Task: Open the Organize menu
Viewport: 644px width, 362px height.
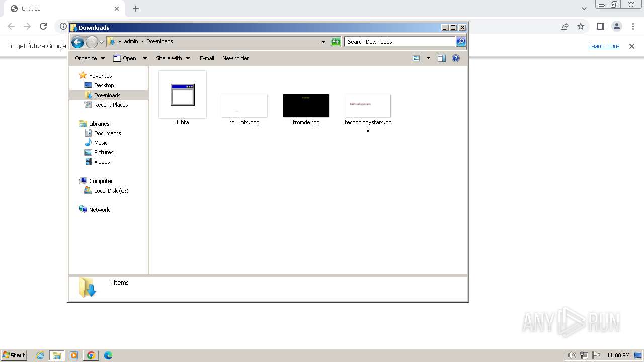Action: tap(90, 58)
